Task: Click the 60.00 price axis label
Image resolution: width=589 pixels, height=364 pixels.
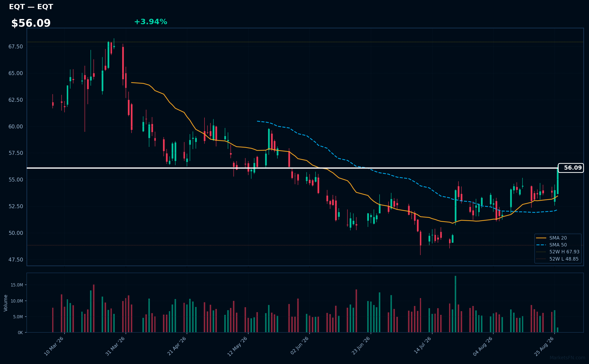Action: [16, 127]
